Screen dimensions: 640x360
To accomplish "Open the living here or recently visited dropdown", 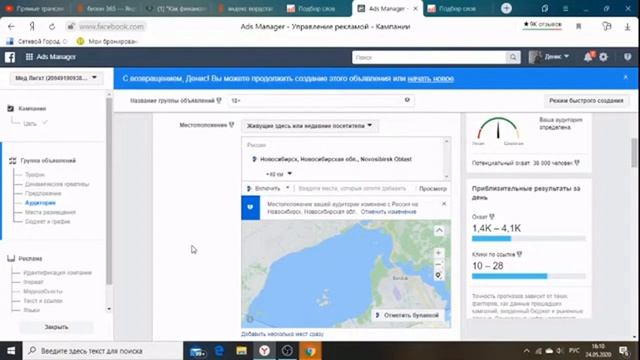I will [x=309, y=126].
